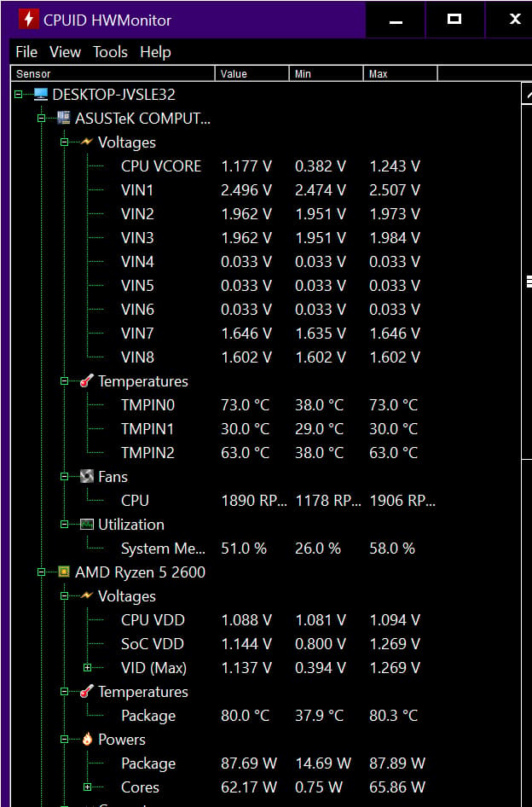Maximize the HWMonitor window
The width and height of the screenshot is (532, 807).
pyautogui.click(x=454, y=19)
